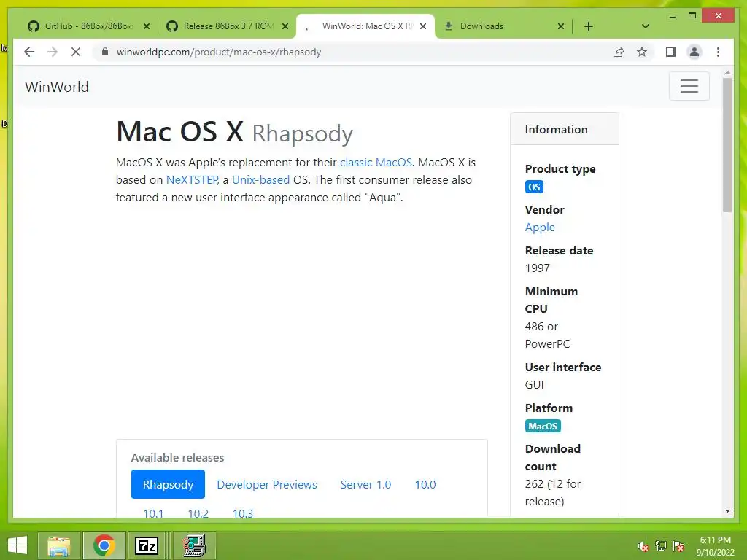Go back to the previous page
The image size is (747, 560).
coord(29,52)
